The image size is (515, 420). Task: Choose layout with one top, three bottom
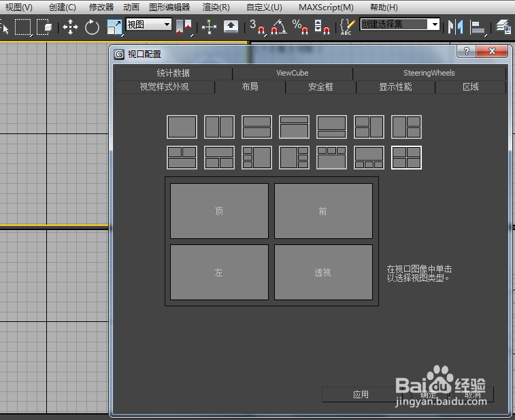[369, 158]
